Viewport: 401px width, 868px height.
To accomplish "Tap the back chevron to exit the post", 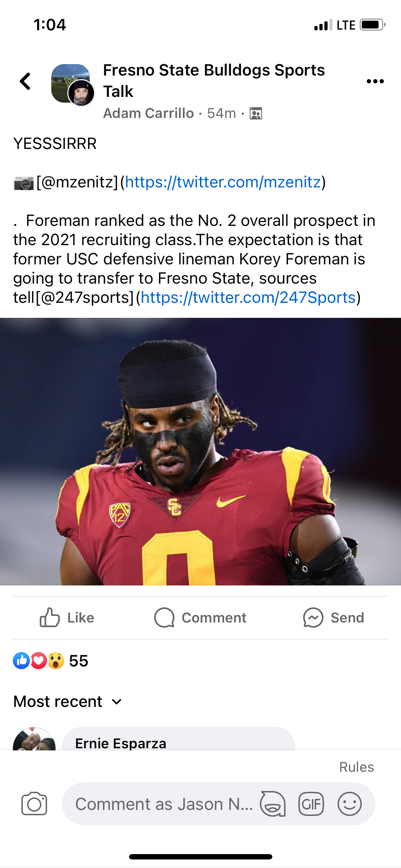I will click(x=24, y=81).
